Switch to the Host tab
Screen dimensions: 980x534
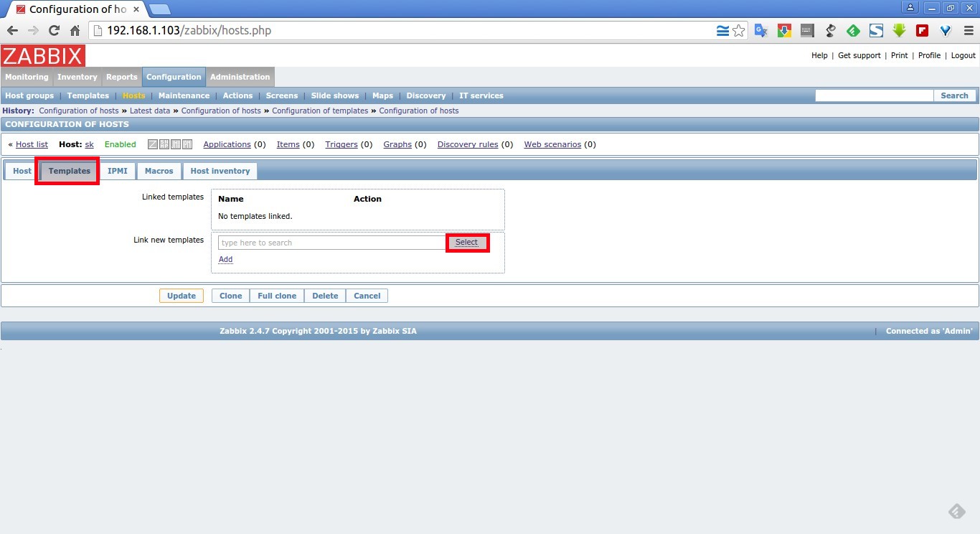(22, 171)
